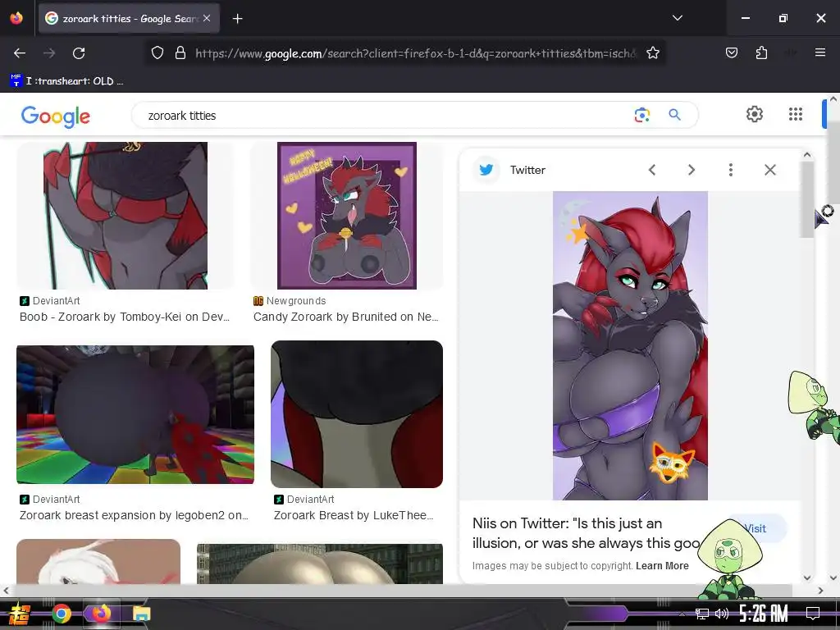Open the volume speaker icon in tray

pos(722,614)
